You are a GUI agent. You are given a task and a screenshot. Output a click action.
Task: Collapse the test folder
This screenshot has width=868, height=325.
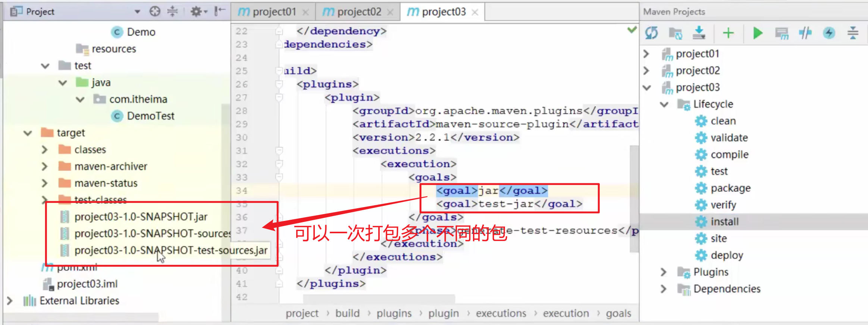45,66
